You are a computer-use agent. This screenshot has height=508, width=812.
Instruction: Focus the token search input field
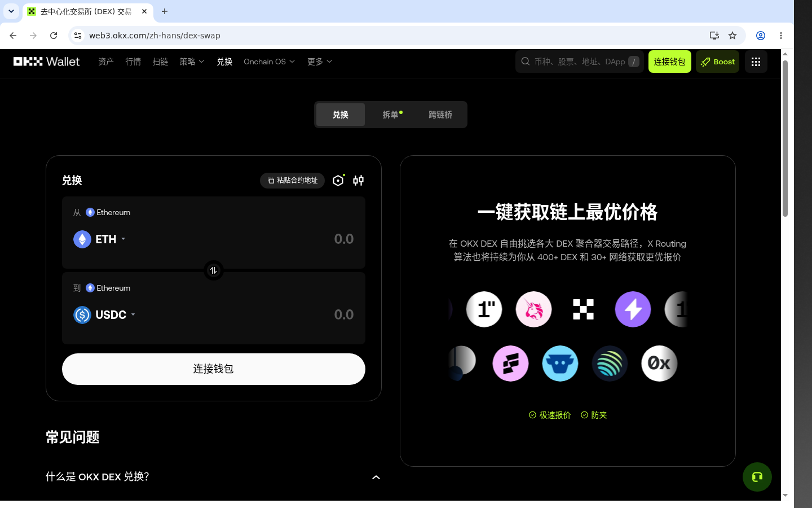[x=580, y=62]
